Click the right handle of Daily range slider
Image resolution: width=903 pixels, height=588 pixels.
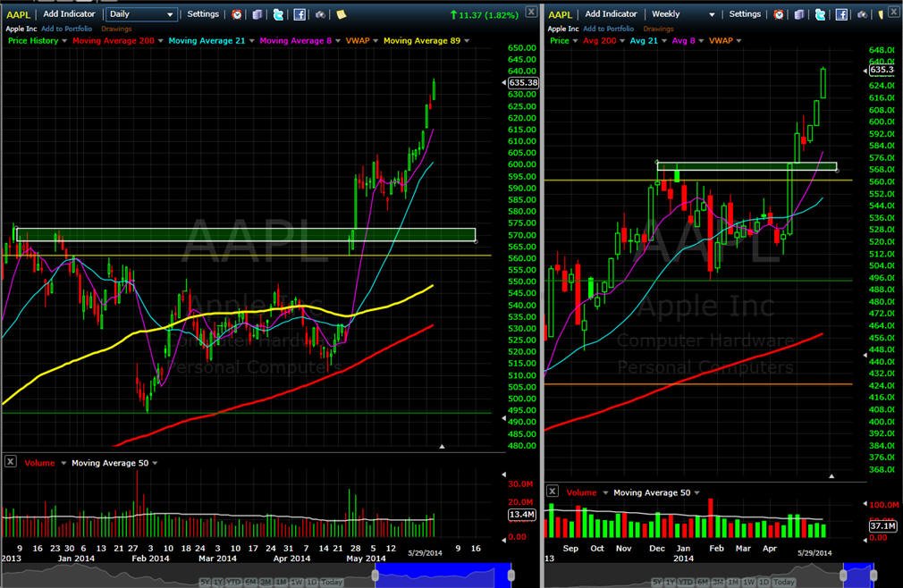click(x=511, y=575)
